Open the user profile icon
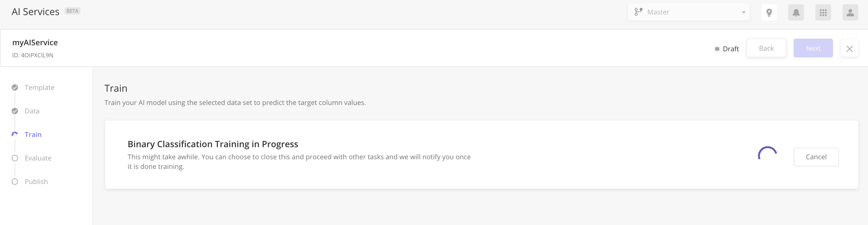Viewport: 868px width, 225px height. [850, 12]
